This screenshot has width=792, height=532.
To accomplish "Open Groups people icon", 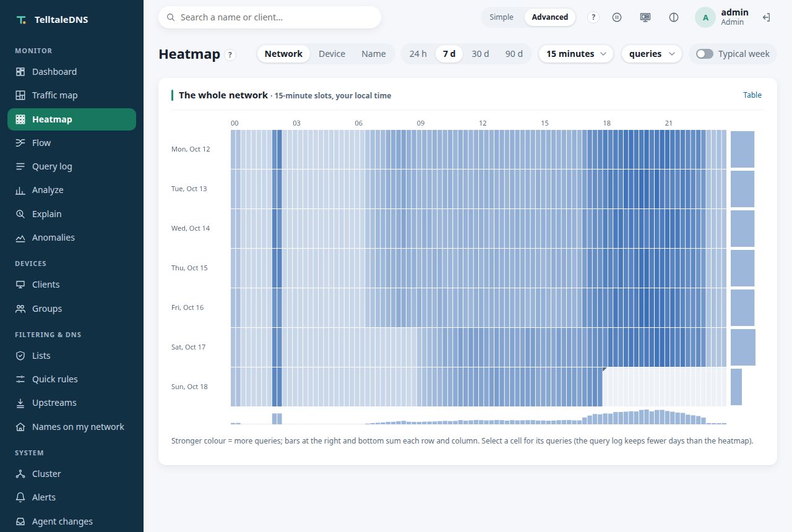I will coord(20,309).
